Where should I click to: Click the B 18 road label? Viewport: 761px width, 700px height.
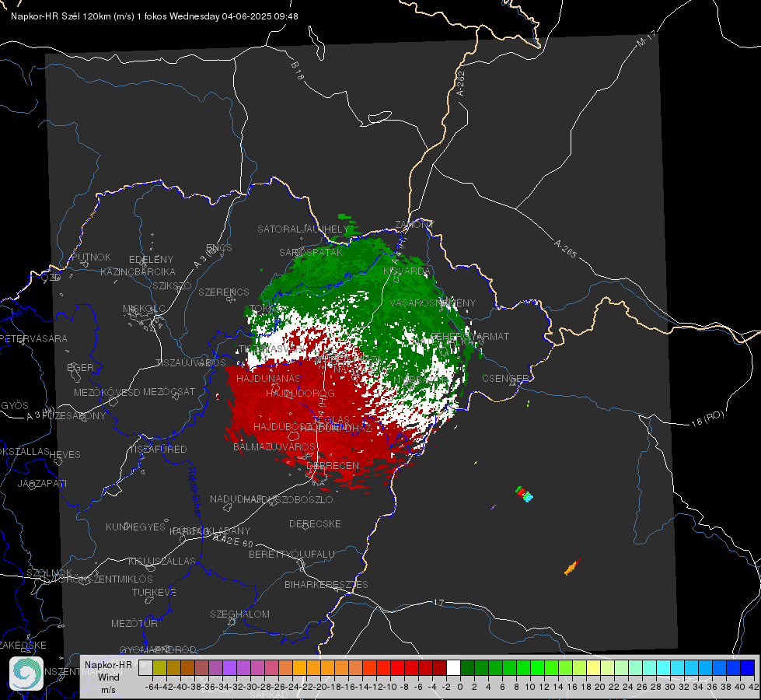point(298,71)
